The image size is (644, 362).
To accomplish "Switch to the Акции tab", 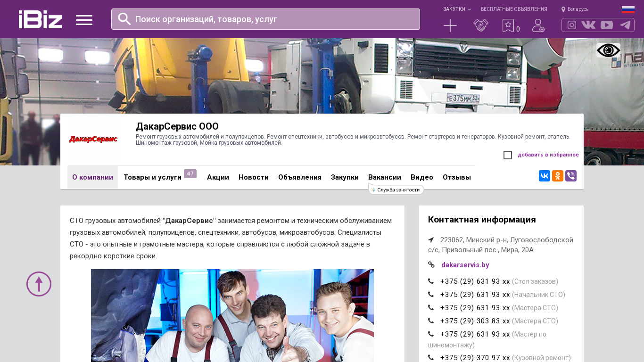I will point(218,177).
